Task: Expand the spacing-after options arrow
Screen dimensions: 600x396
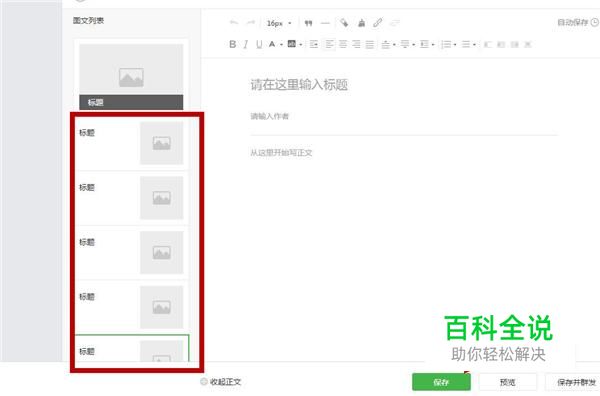Action: coord(414,45)
